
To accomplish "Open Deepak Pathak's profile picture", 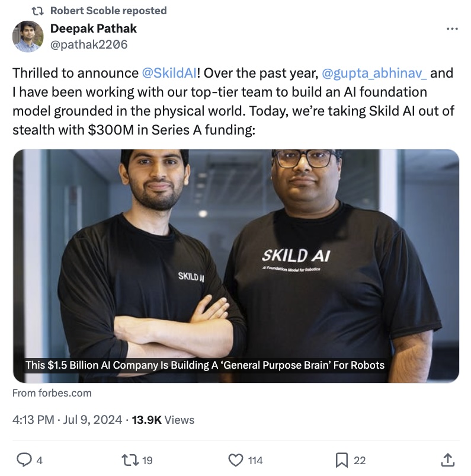I will 28,36.
